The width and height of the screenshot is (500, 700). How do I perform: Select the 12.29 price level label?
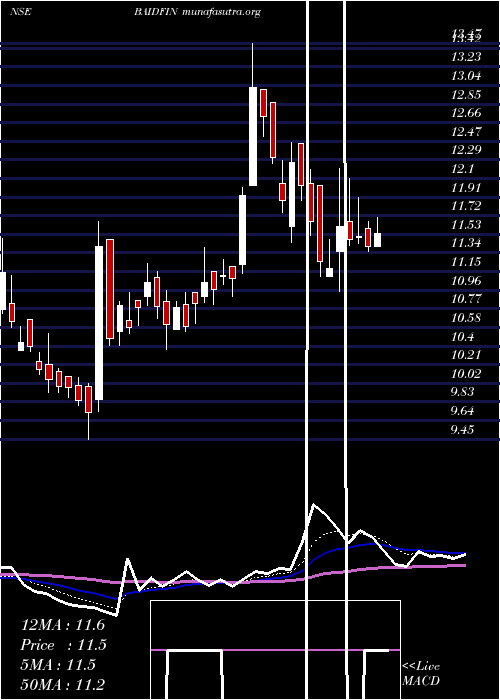[x=466, y=150]
